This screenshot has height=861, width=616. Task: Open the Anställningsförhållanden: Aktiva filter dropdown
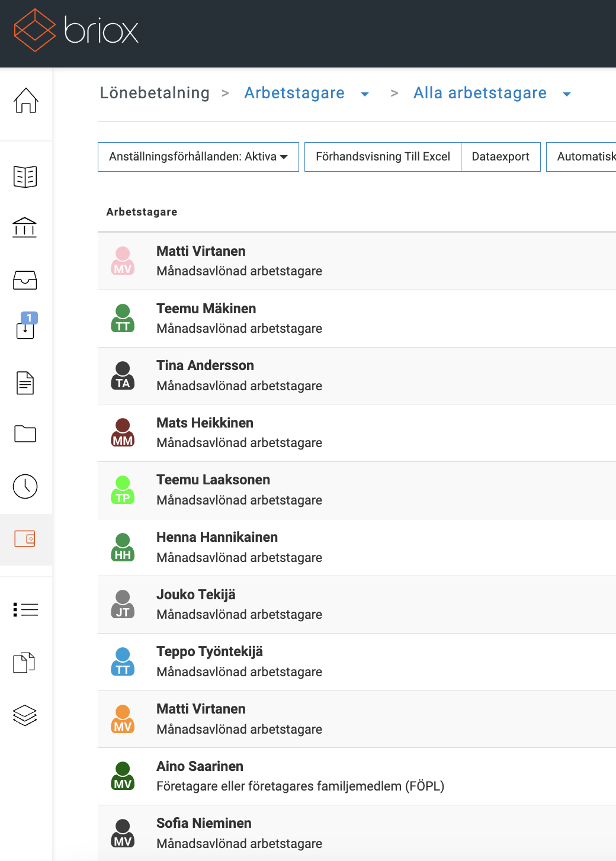tap(198, 156)
